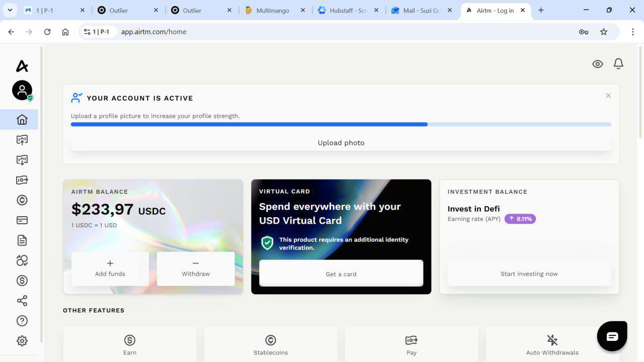The image size is (644, 362).
Task: Click Start investing now button
Action: pos(529,274)
